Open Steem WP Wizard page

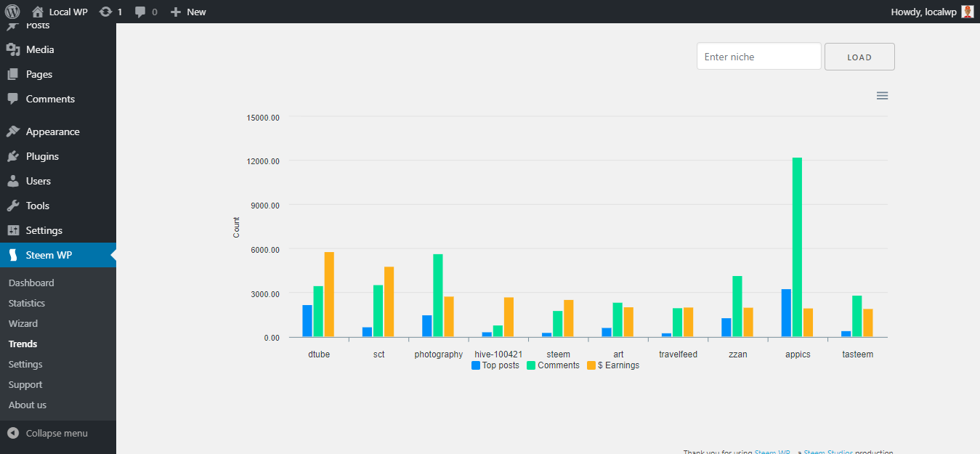tap(23, 323)
